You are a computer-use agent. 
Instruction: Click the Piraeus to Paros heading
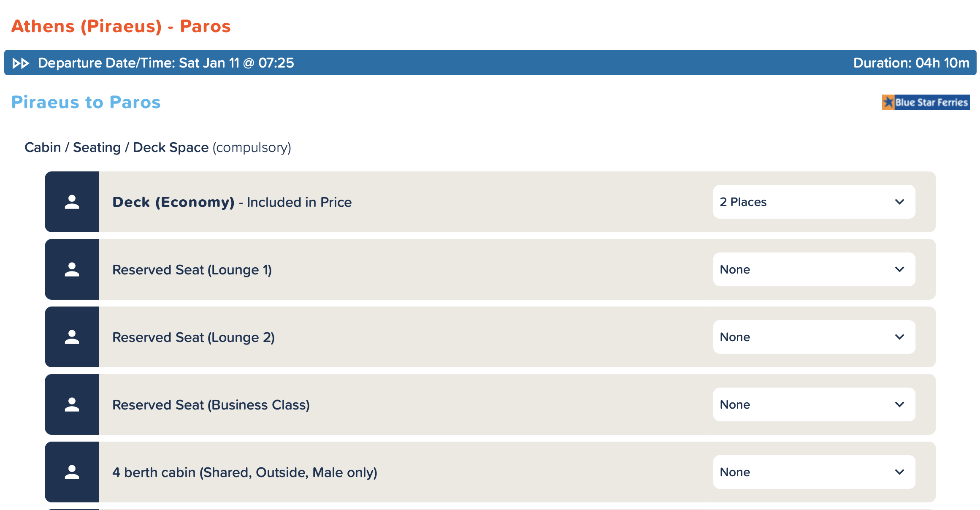[x=86, y=102]
